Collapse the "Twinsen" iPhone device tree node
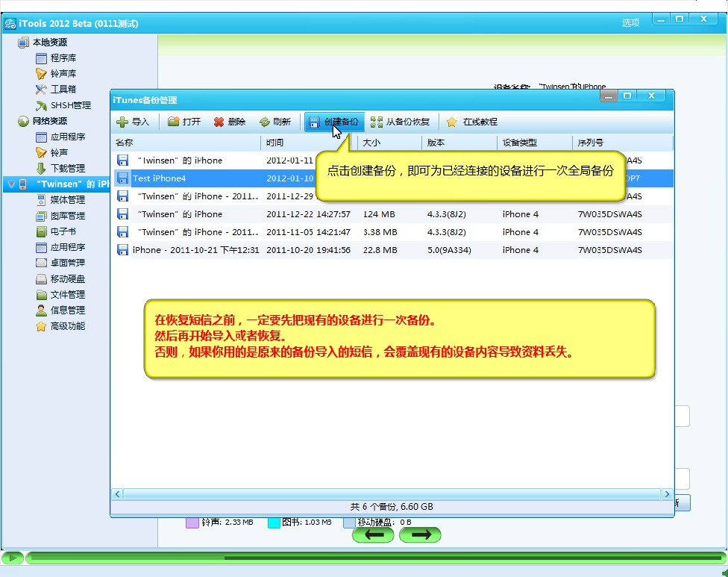 (11, 184)
